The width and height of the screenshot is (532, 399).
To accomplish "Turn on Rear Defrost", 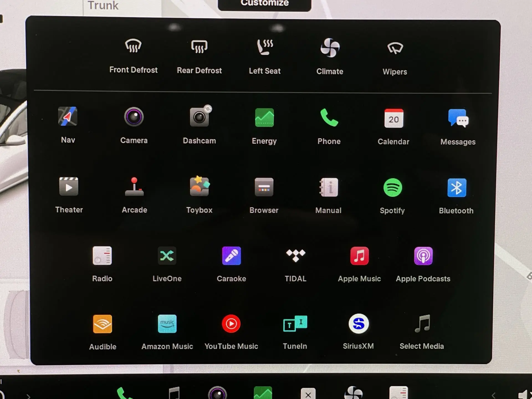I will click(199, 57).
